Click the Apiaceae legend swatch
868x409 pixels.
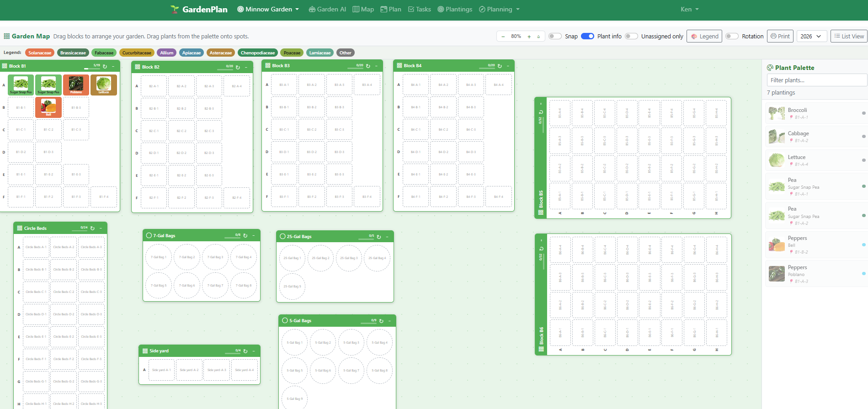[192, 53]
